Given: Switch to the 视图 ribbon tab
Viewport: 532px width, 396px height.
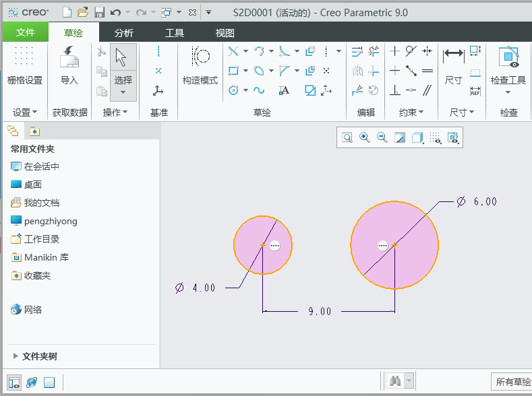Looking at the screenshot, I should [x=225, y=33].
